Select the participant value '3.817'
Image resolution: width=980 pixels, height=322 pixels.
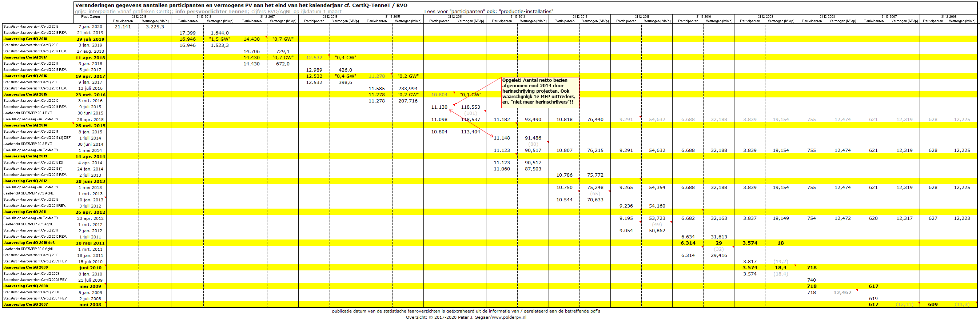coord(750,262)
